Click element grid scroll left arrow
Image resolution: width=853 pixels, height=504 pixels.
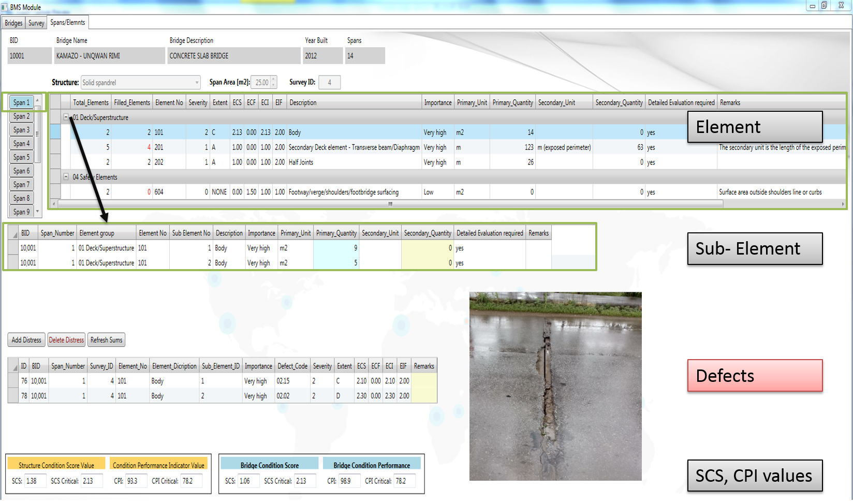54,204
